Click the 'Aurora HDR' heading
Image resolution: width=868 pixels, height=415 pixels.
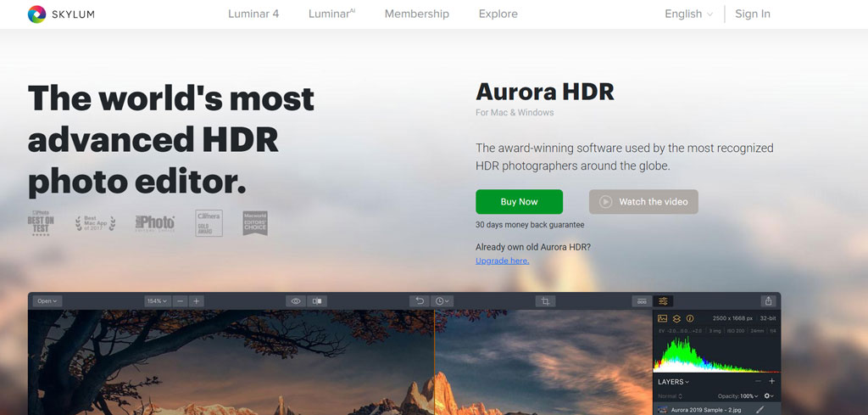coord(545,92)
